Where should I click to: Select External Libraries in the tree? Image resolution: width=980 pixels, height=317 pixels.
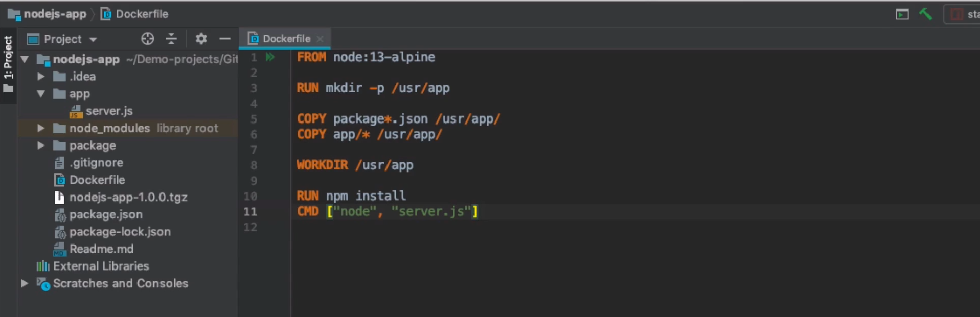[101, 266]
